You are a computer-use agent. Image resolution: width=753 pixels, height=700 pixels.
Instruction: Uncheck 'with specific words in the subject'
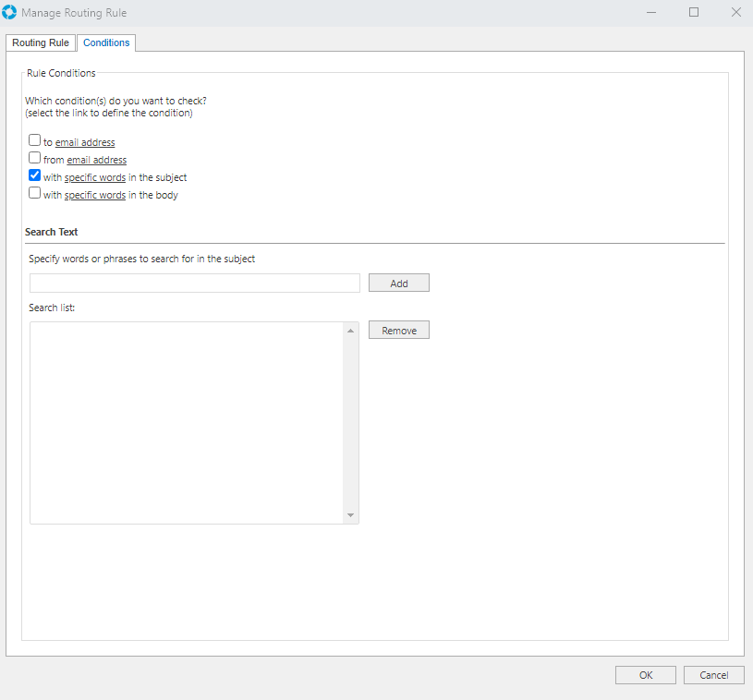(34, 175)
